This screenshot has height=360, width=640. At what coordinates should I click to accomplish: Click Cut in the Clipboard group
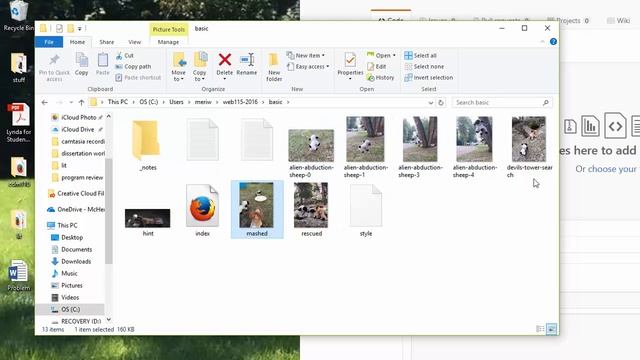pyautogui.click(x=125, y=56)
